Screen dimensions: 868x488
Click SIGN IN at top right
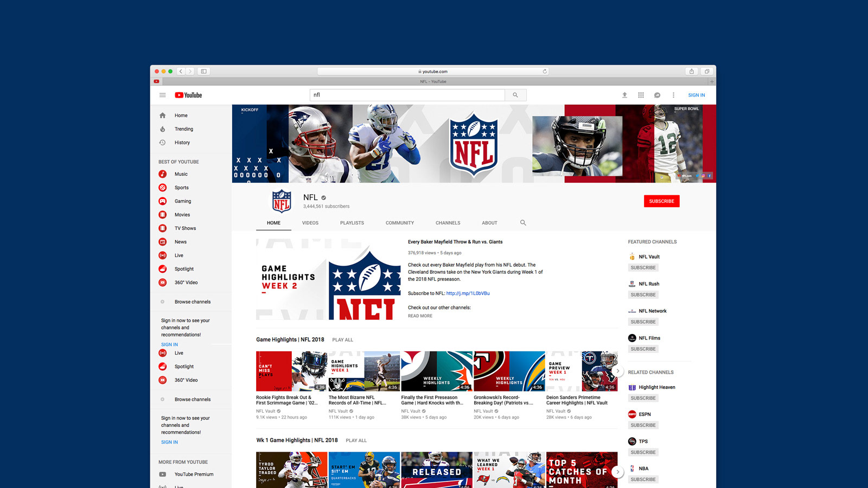pos(697,95)
